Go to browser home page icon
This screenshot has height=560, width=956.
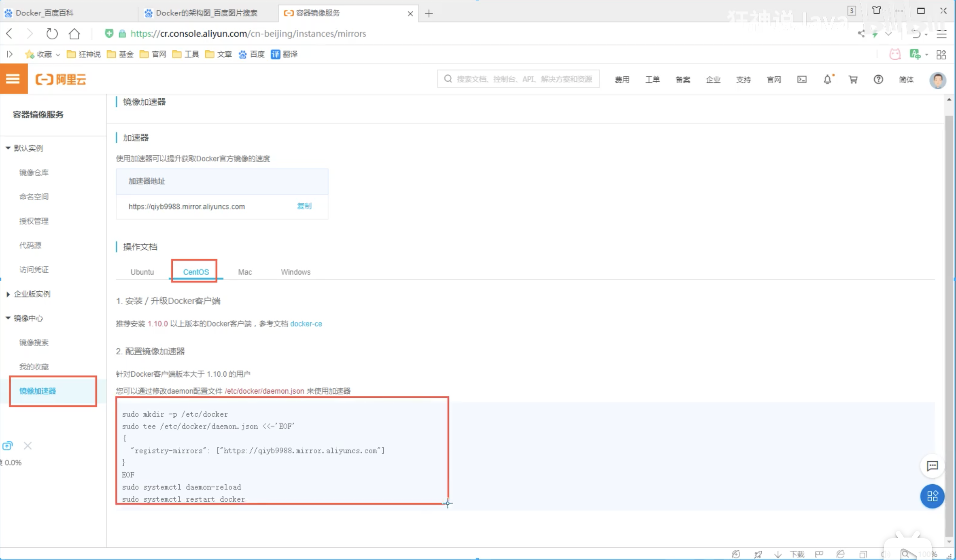(74, 34)
